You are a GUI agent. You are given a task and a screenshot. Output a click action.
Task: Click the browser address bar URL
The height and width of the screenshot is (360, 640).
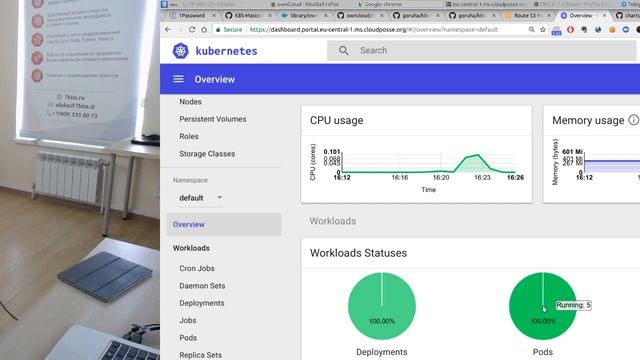[x=373, y=29]
